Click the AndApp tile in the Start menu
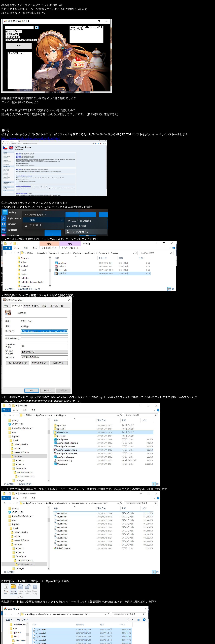Image resolution: width=215 pixels, height=644 pixels. pyautogui.click(x=5, y=212)
